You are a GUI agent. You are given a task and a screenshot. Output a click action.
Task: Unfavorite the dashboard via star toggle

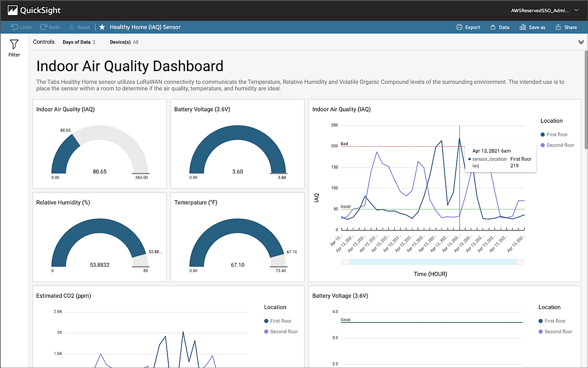(x=102, y=27)
